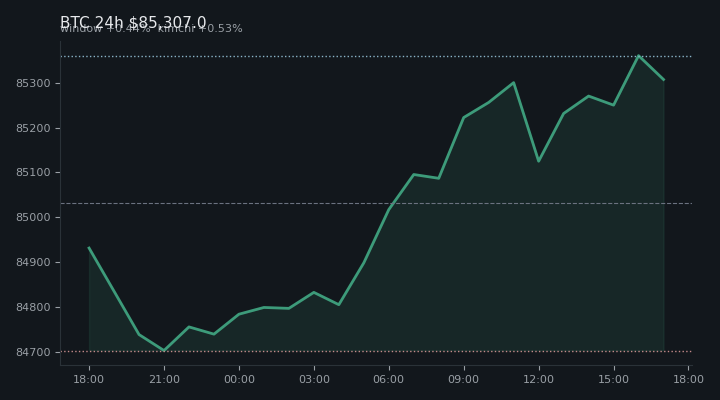Viewport: 720px width, 400px height.
Task: Click the 85200 y-axis label
Action: pyautogui.click(x=33, y=128)
